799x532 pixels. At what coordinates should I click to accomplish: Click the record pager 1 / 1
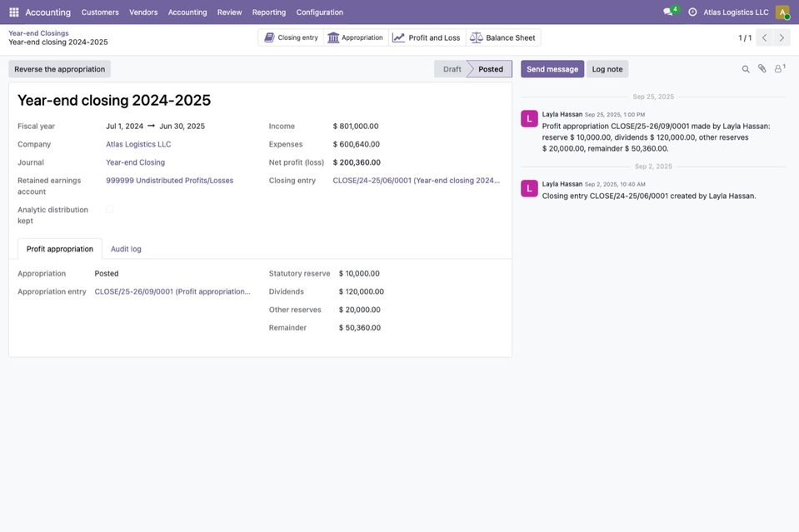pyautogui.click(x=745, y=37)
